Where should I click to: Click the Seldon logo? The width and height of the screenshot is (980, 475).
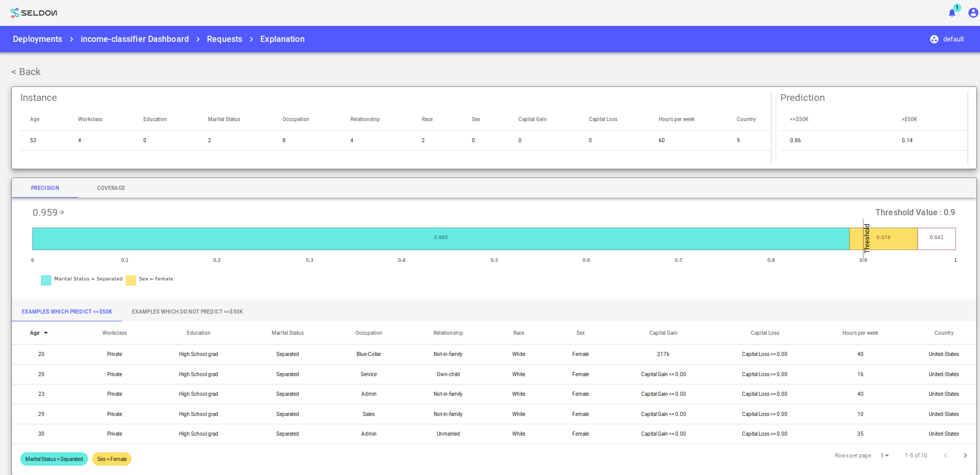pyautogui.click(x=34, y=12)
